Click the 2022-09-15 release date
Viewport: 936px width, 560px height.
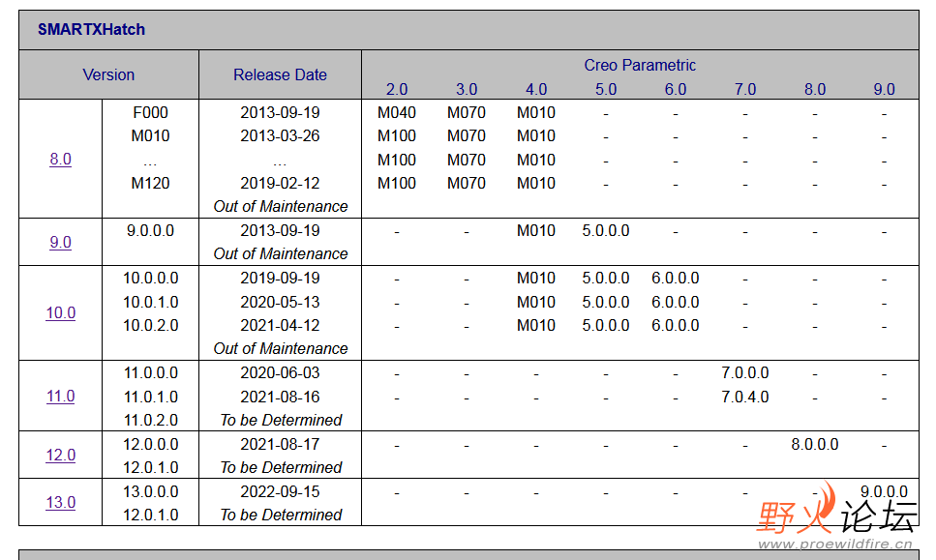[280, 492]
